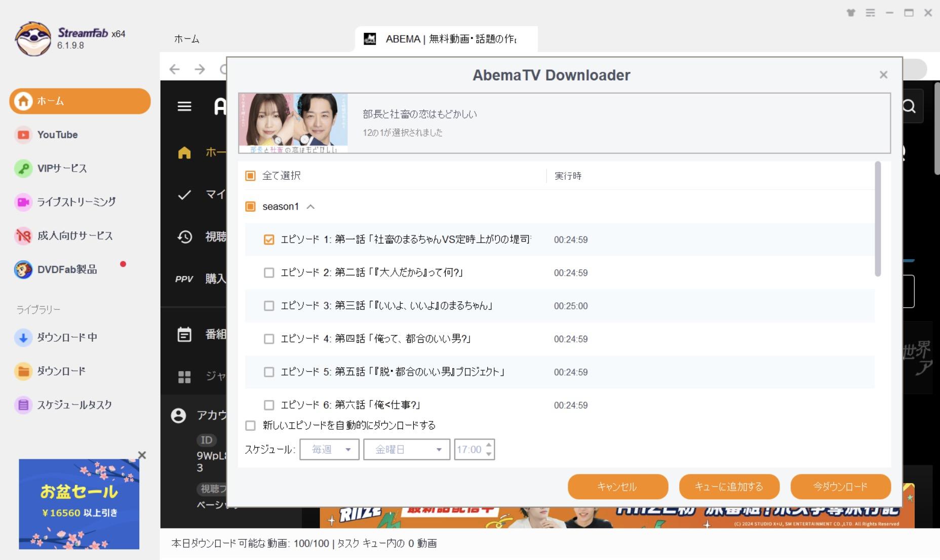Go forward with the browser forward arrow
The image size is (940, 560).
point(200,69)
